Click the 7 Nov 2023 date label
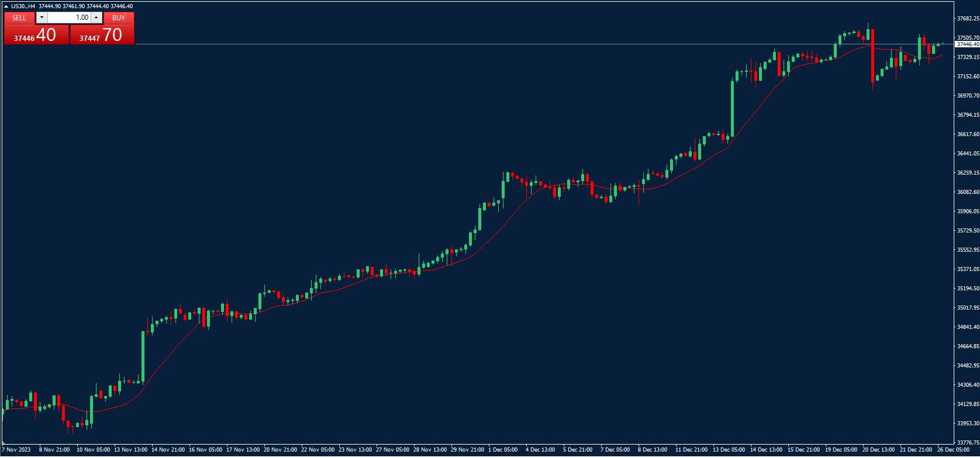 (16, 450)
